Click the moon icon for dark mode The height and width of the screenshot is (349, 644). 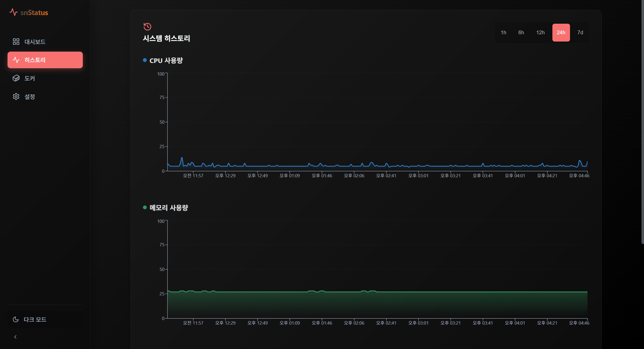[x=16, y=319]
